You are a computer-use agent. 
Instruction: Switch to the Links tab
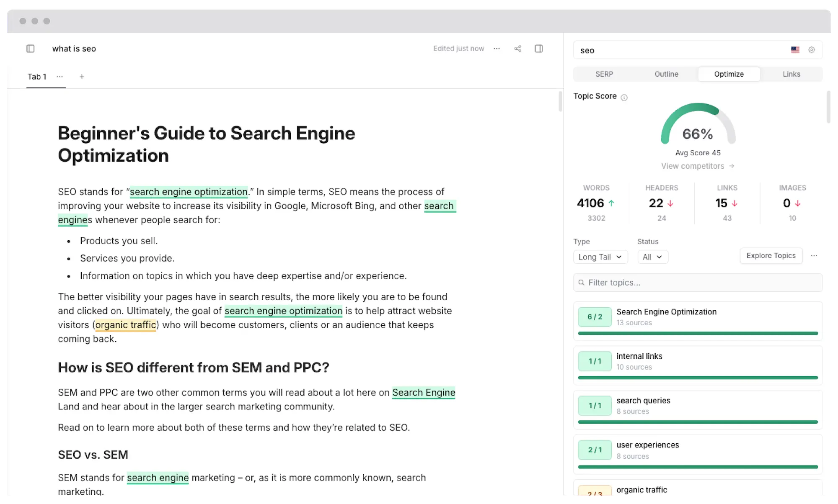pos(791,74)
